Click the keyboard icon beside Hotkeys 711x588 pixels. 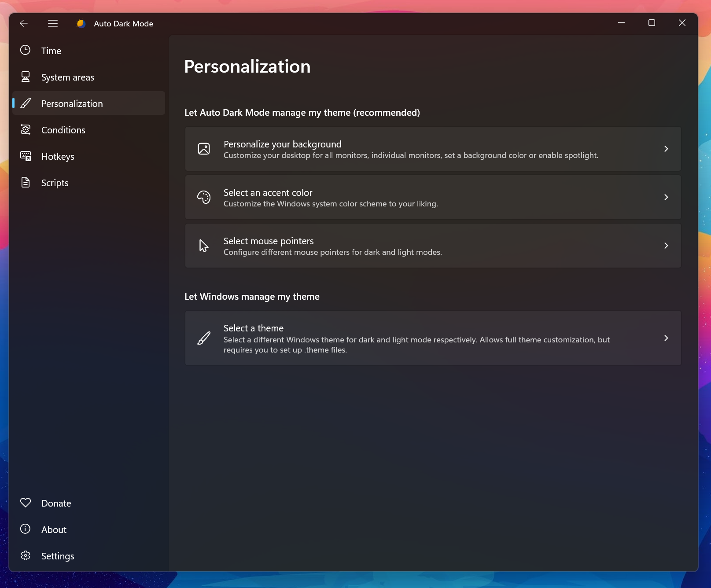[26, 156]
